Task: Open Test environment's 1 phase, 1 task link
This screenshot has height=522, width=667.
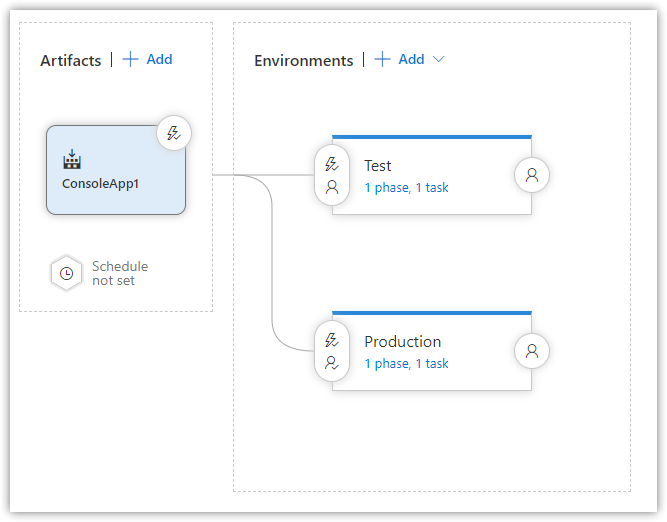Action: [406, 188]
